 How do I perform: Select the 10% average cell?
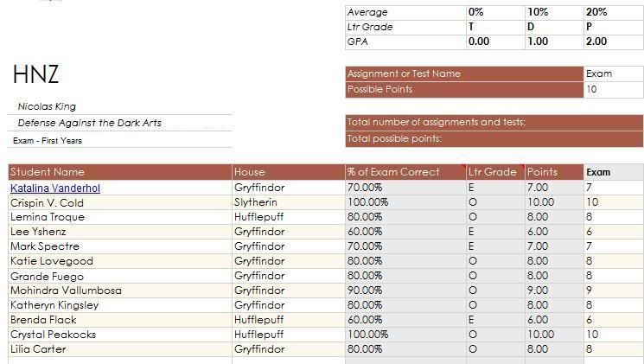pos(554,12)
